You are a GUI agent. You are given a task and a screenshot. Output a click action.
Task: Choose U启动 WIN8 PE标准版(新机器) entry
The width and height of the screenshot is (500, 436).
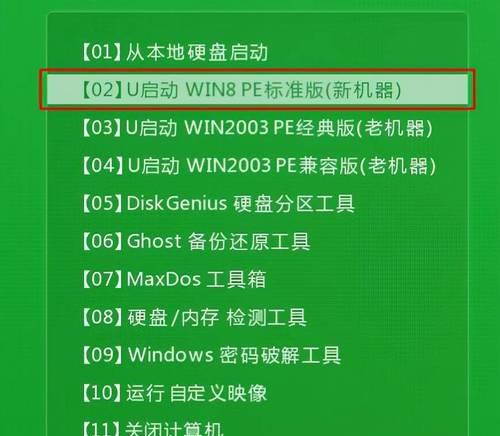[x=257, y=89]
